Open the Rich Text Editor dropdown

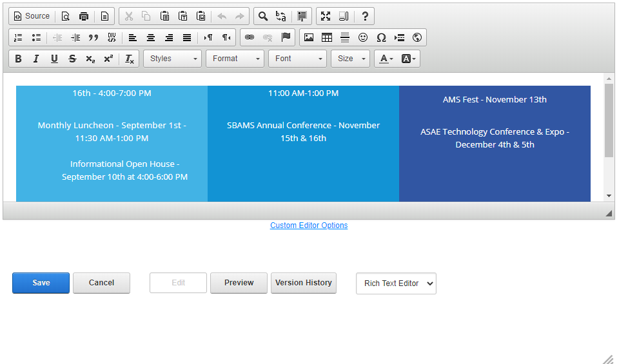[396, 283]
